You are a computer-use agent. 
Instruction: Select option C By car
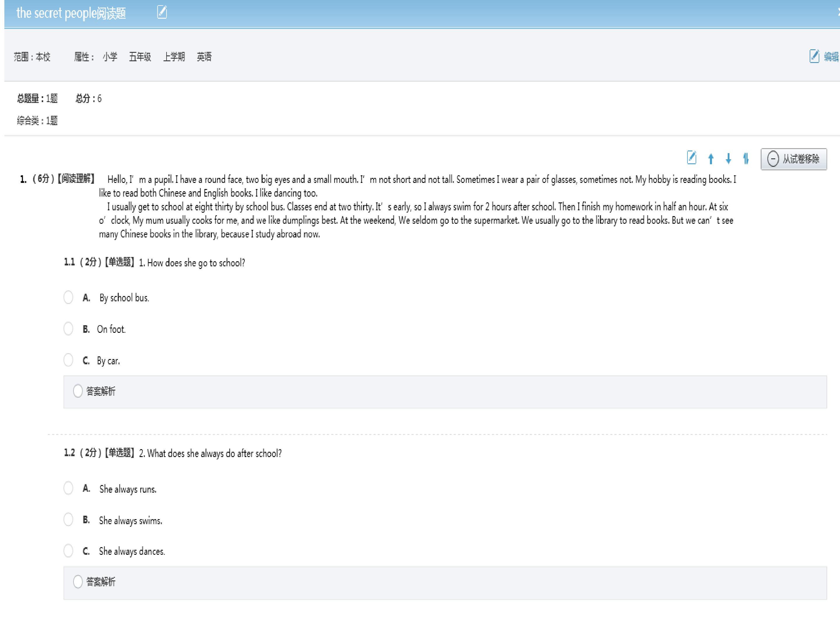click(68, 360)
